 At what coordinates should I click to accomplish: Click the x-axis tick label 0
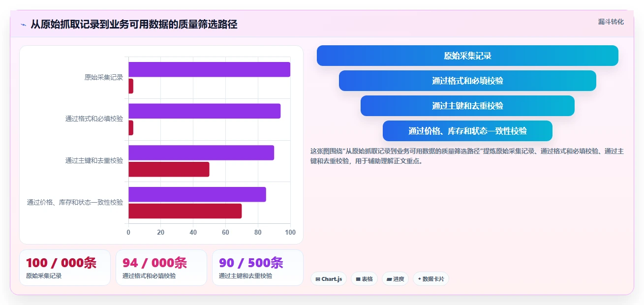click(128, 232)
